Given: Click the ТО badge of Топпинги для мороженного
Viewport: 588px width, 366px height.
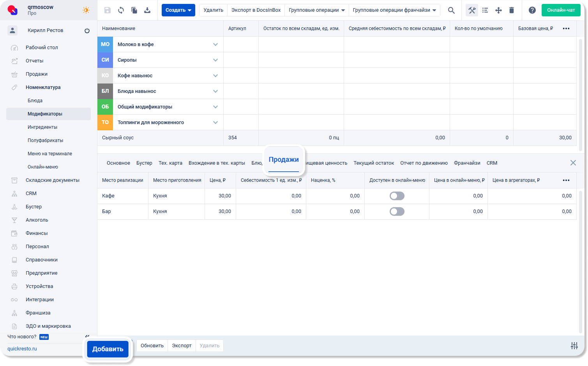Looking at the screenshot, I should click(x=105, y=123).
